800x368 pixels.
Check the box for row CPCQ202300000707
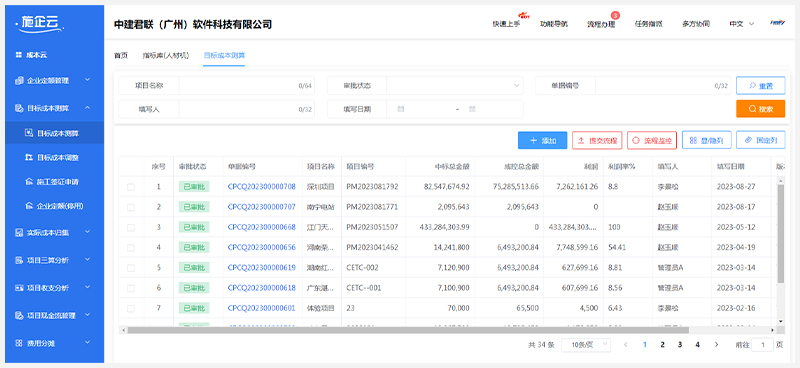[x=131, y=207]
